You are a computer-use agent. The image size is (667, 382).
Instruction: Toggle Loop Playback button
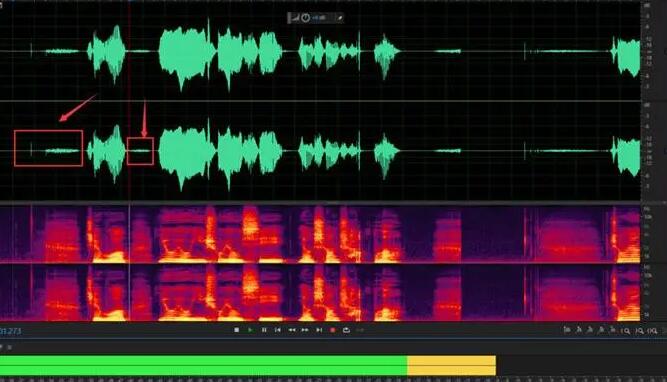point(346,330)
